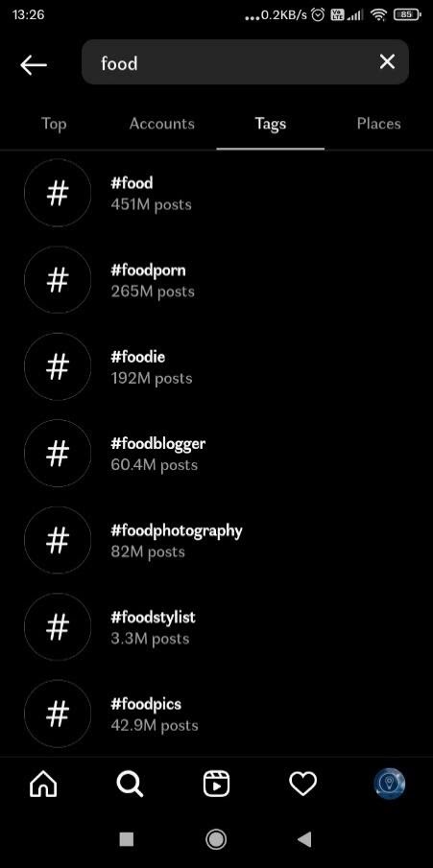The height and width of the screenshot is (868, 433).
Task: Clear the search field with X icon
Action: point(387,62)
